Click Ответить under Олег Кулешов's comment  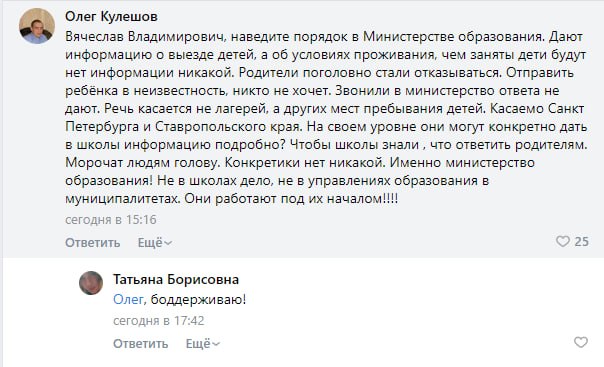click(92, 243)
